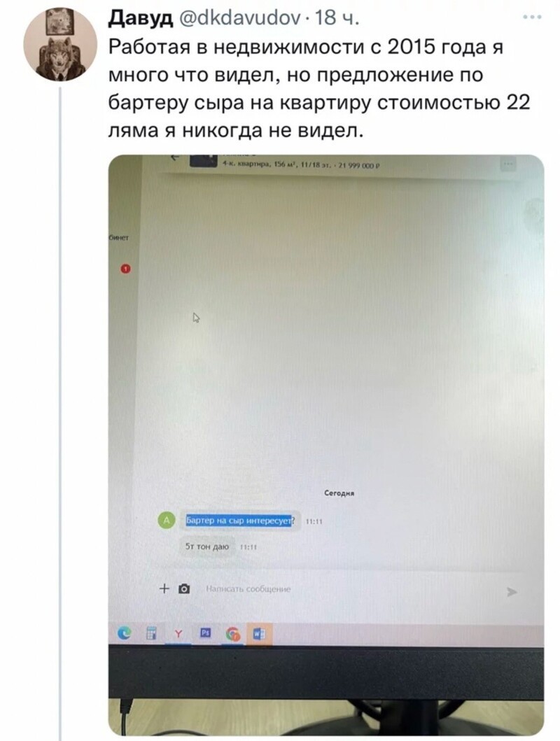Click the send arrow icon in chat

coord(511,592)
